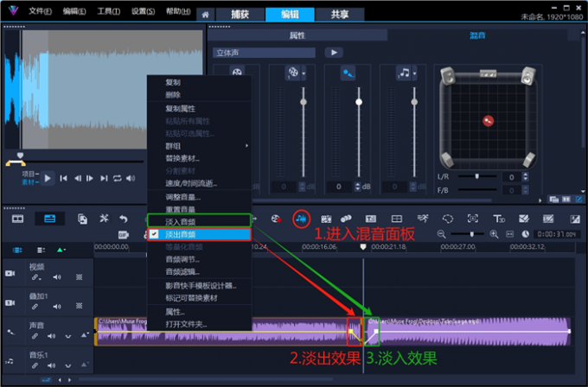Choose 淡入音频 from the context menu
This screenshot has height=387, width=588.
click(x=199, y=220)
